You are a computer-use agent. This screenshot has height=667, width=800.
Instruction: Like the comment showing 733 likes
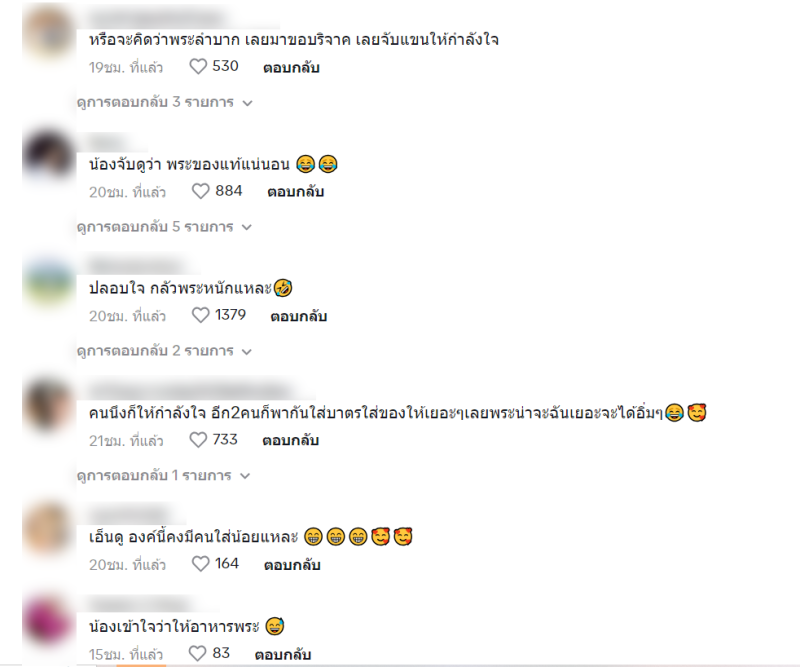tap(198, 440)
